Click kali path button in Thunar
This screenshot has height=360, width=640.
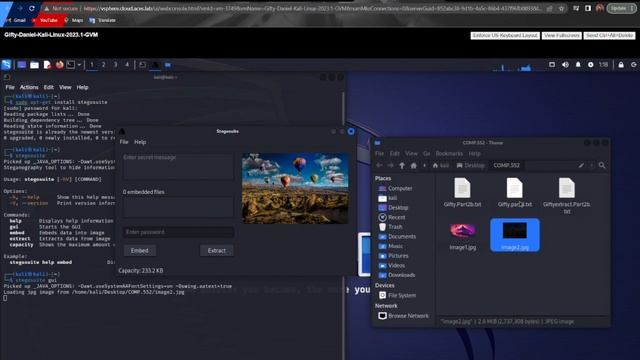(x=441, y=165)
